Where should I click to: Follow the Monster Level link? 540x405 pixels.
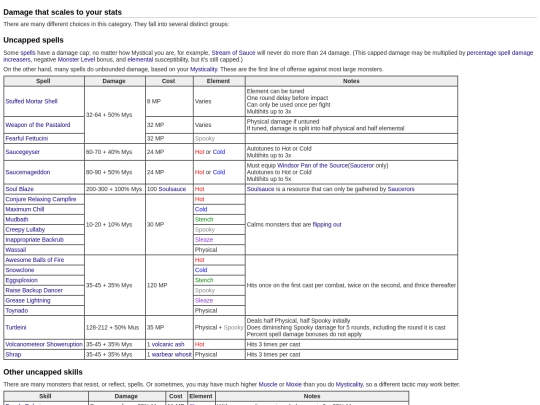tap(76, 60)
